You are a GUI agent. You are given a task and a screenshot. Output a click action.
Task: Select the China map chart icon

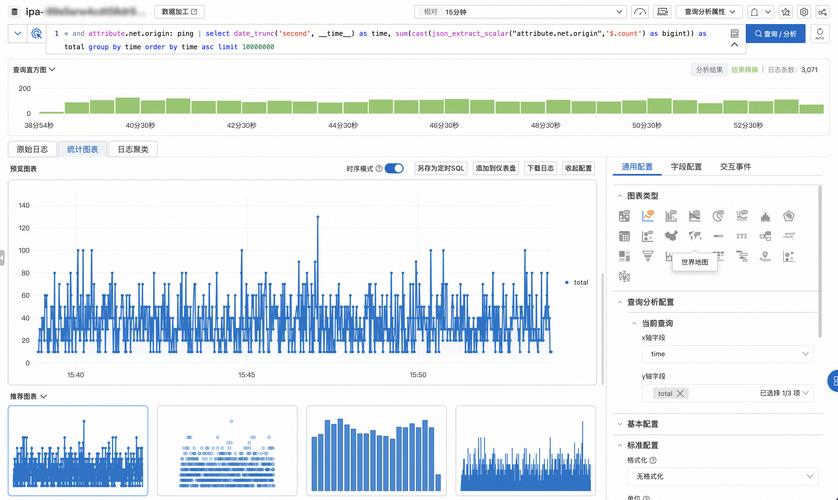point(671,236)
